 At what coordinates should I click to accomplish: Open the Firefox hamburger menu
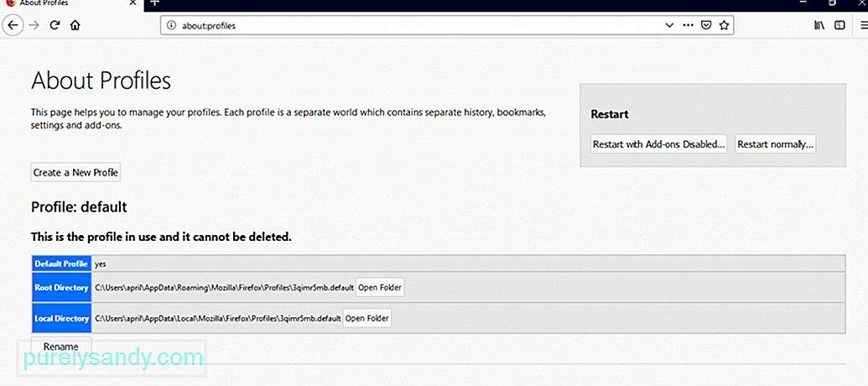[x=864, y=25]
